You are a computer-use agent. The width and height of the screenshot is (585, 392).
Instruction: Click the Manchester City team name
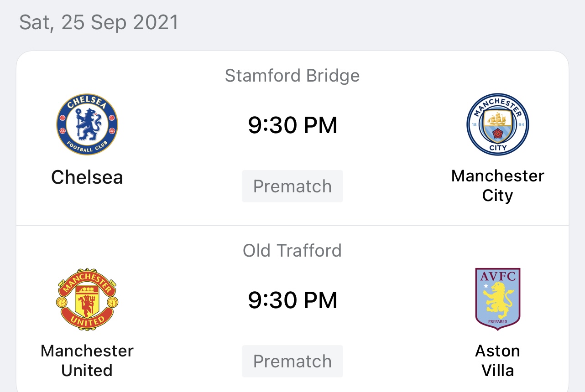497,186
